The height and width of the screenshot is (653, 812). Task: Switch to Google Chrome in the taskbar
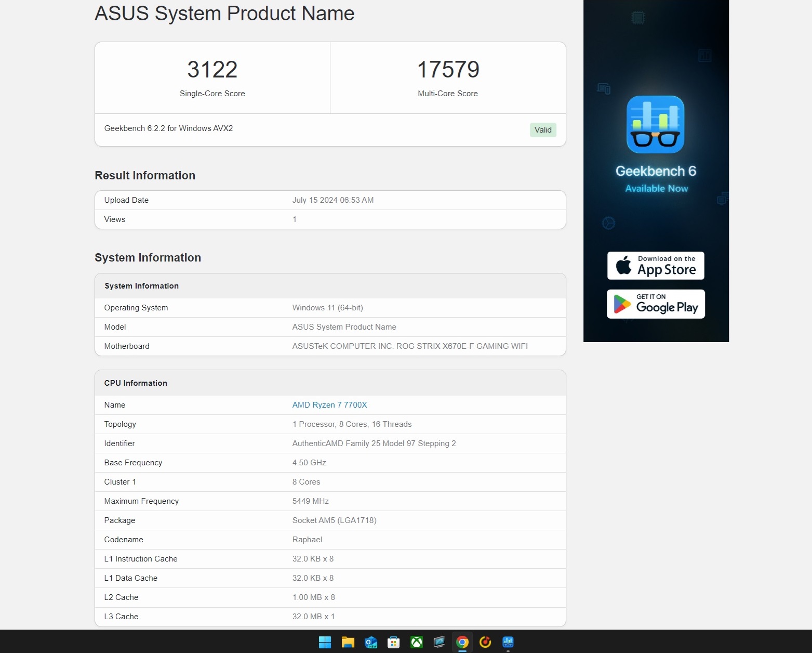coord(462,642)
